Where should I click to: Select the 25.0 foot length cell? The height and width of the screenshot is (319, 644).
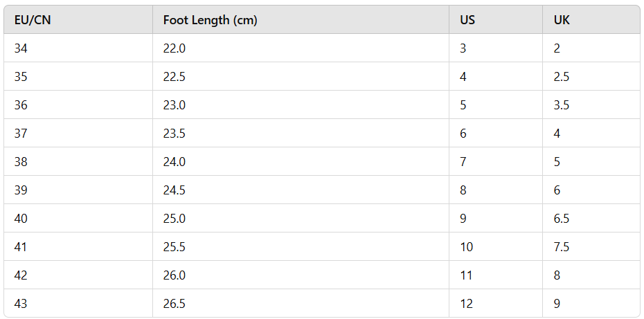point(175,219)
